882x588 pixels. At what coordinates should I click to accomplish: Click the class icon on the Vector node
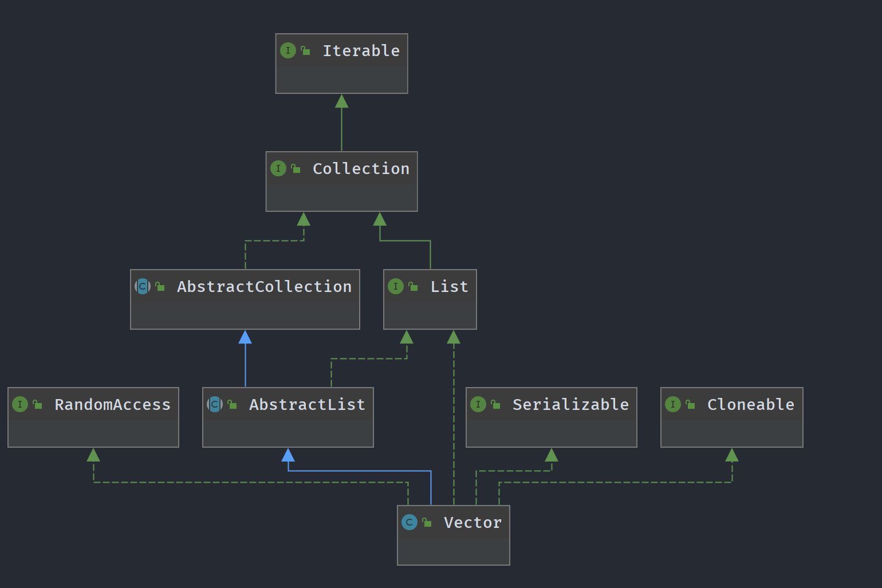click(x=409, y=522)
